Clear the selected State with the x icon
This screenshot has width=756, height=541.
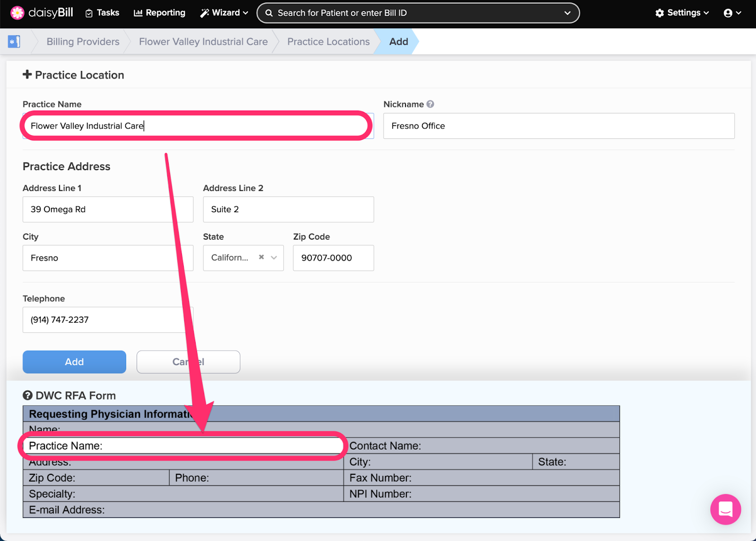pos(261,258)
